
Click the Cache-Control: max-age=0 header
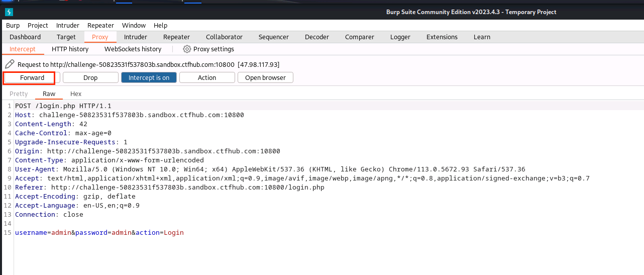(x=63, y=133)
